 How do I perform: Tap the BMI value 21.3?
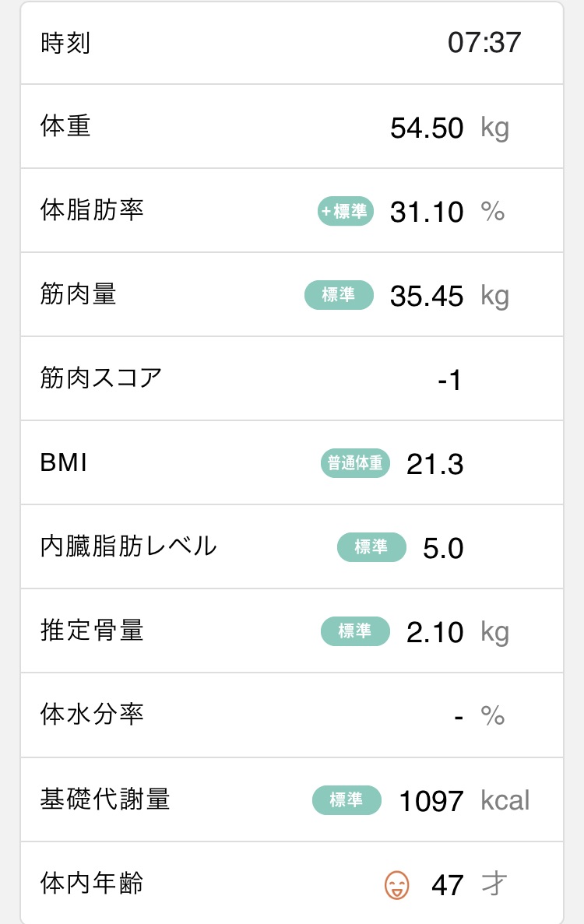(x=435, y=465)
